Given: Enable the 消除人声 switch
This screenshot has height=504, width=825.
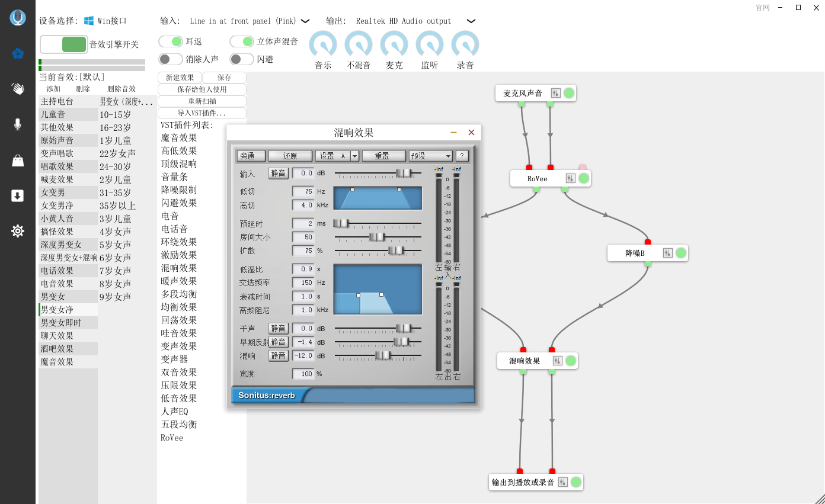Looking at the screenshot, I should click(171, 59).
